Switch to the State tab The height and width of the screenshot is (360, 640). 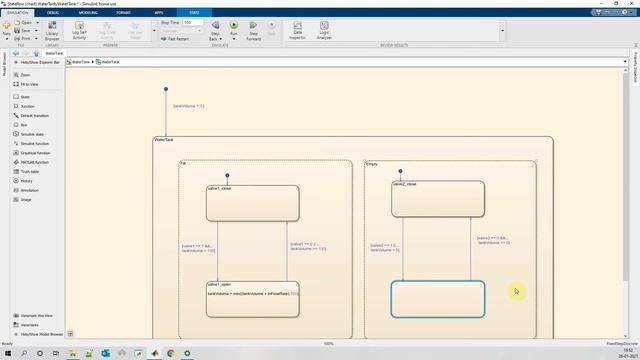click(x=194, y=13)
